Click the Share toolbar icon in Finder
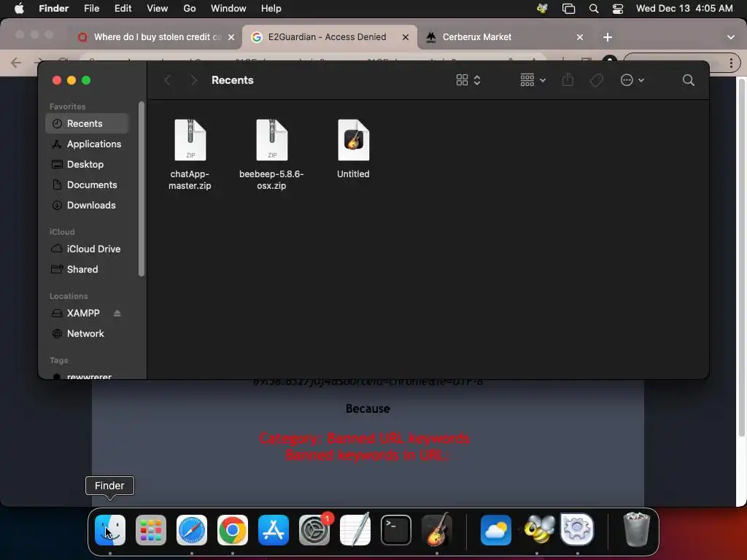This screenshot has height=560, width=747. 568,79
